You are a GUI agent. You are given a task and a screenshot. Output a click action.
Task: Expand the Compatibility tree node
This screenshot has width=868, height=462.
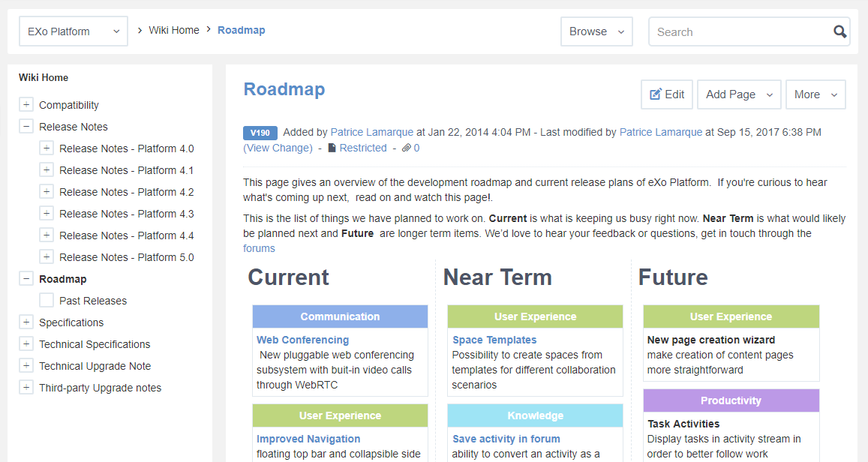coord(26,105)
